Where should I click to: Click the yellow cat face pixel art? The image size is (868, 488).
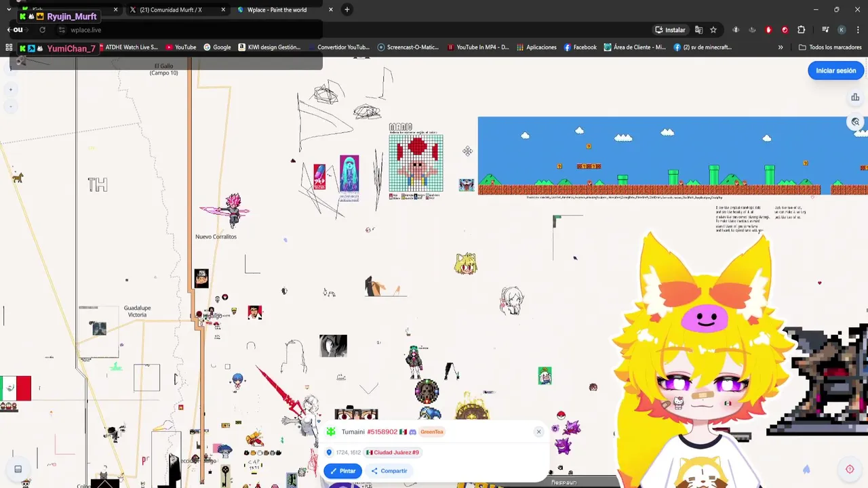pyautogui.click(x=466, y=264)
